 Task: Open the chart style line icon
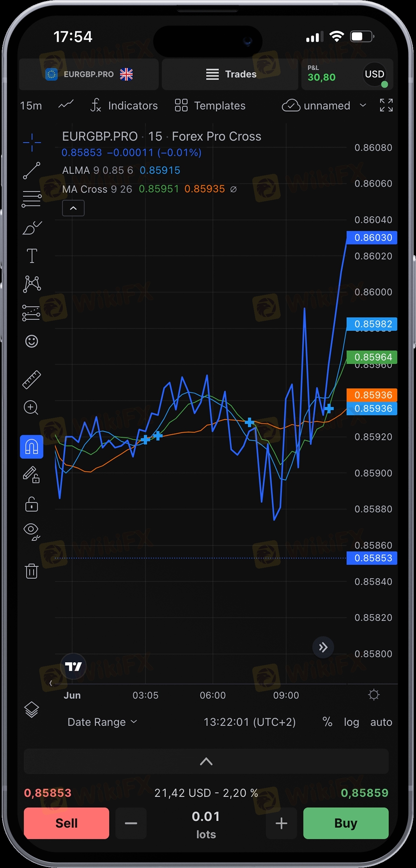[x=66, y=105]
